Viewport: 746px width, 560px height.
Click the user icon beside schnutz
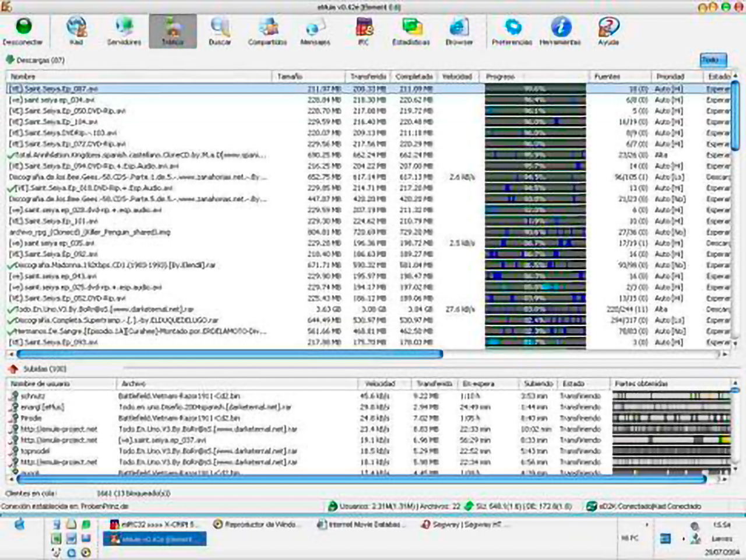(14, 396)
